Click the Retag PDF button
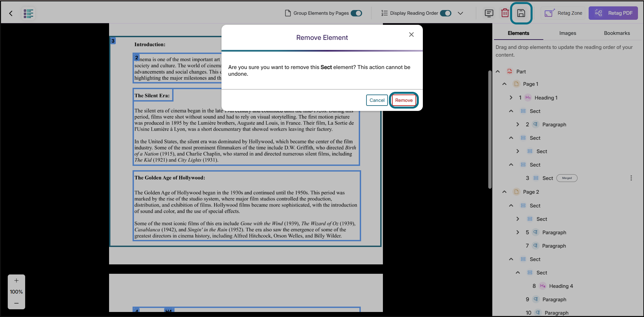This screenshot has width=644, height=317. (613, 13)
